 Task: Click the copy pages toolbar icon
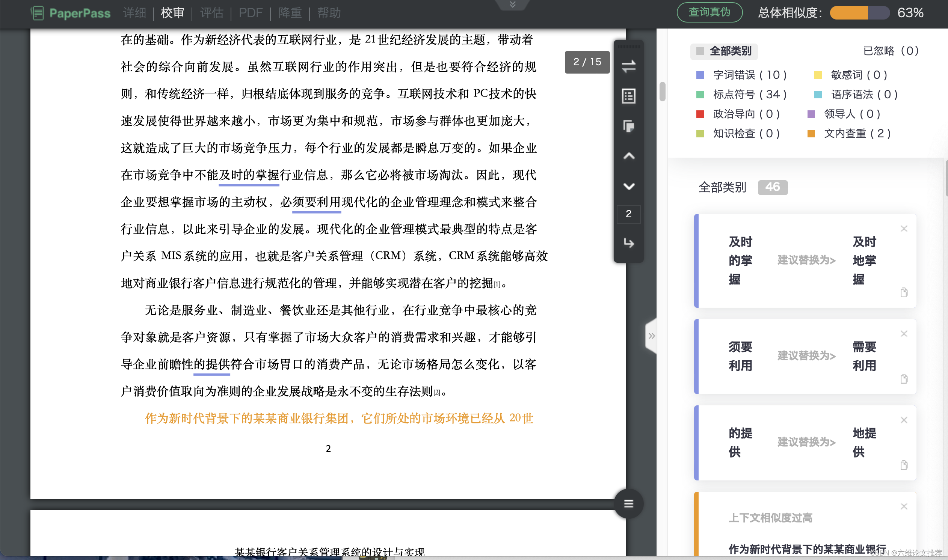click(x=628, y=126)
